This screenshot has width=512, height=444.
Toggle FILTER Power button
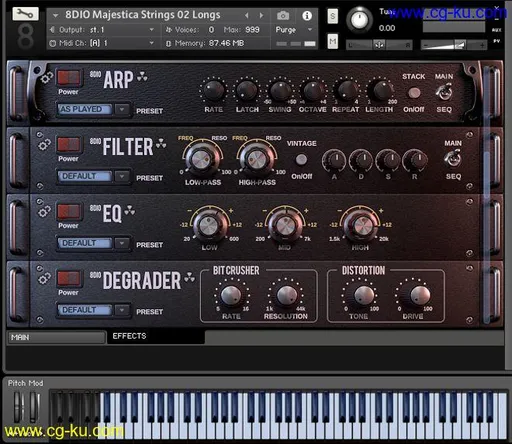tap(69, 145)
